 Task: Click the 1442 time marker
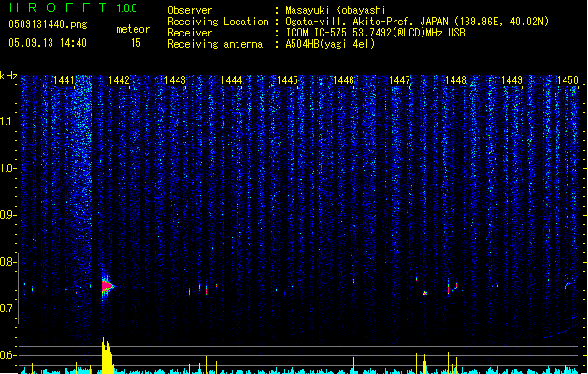[119, 80]
